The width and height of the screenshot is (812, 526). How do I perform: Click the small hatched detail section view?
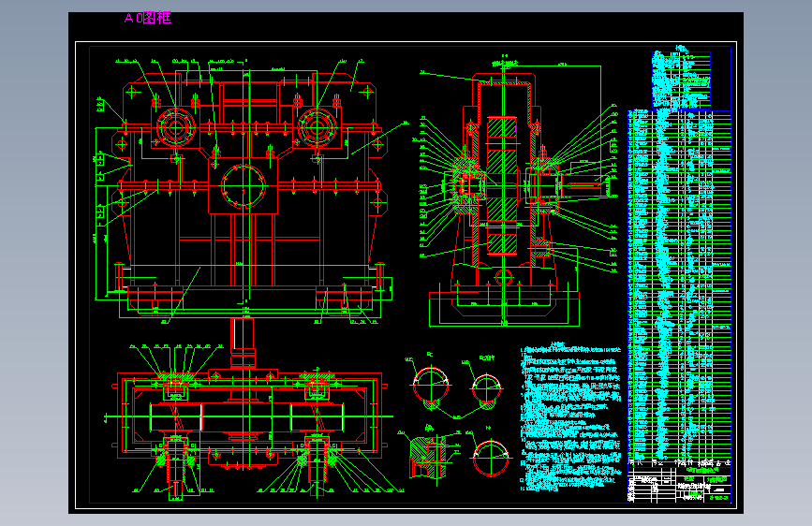coord(429,456)
